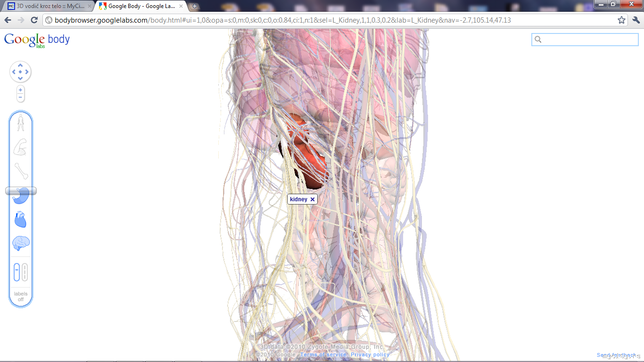Select the Google Body - Google Labs tab
The width and height of the screenshot is (644, 362).
[x=140, y=7]
